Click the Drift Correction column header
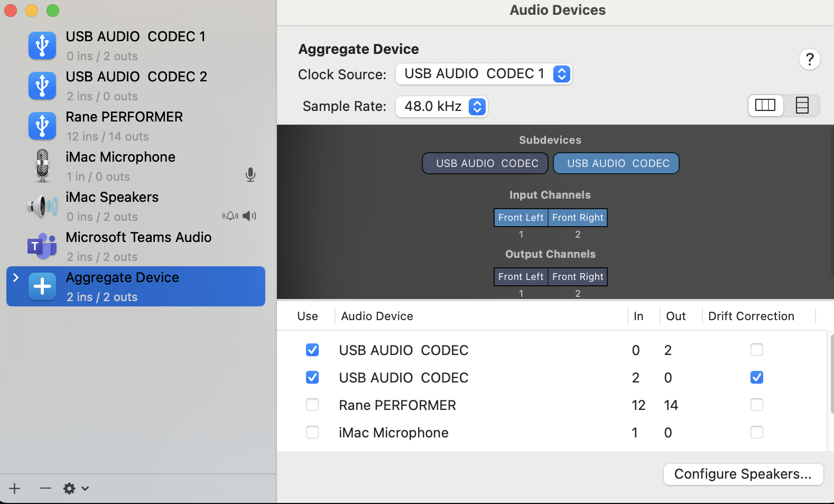This screenshot has width=834, height=504. point(751,316)
